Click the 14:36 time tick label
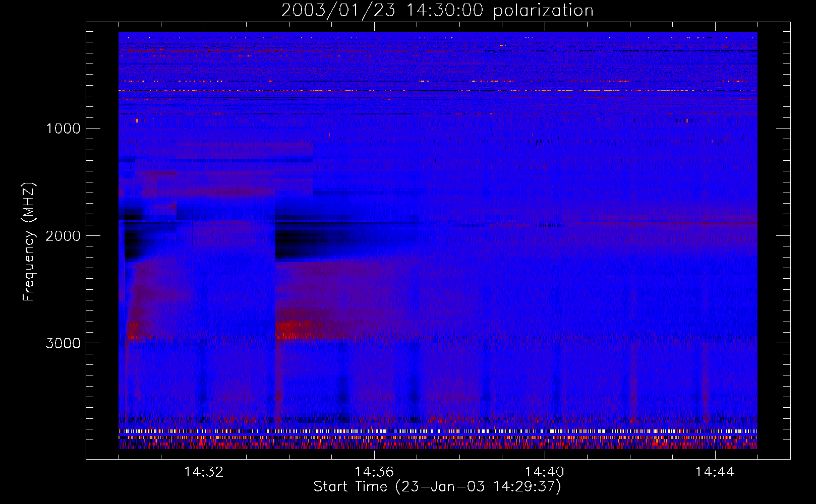 click(x=374, y=472)
